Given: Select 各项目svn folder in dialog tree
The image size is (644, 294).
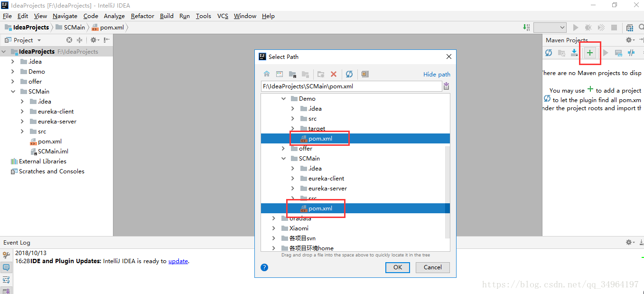Looking at the screenshot, I should [298, 238].
